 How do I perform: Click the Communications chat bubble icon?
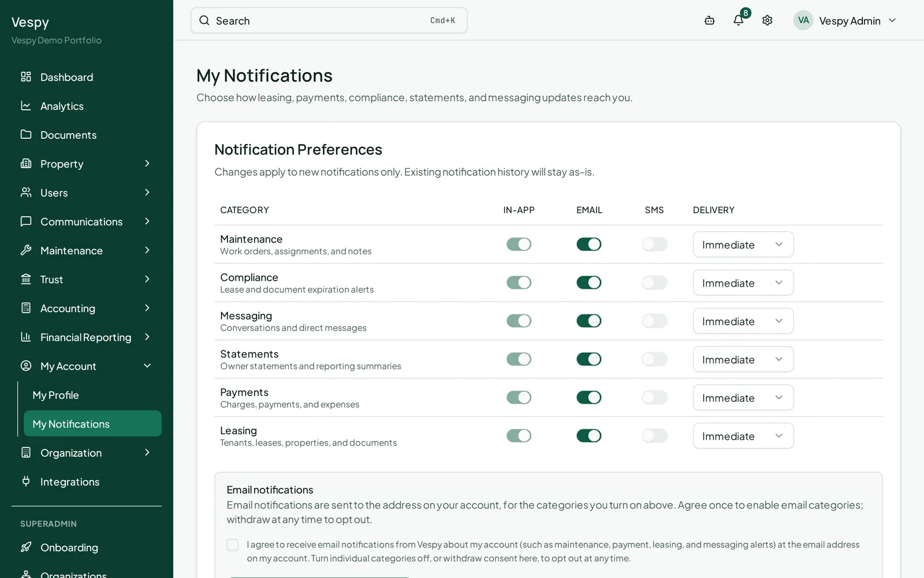click(x=26, y=221)
